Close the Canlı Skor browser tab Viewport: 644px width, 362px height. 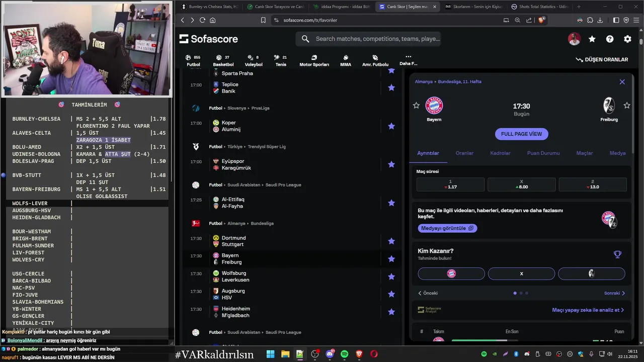click(434, 7)
